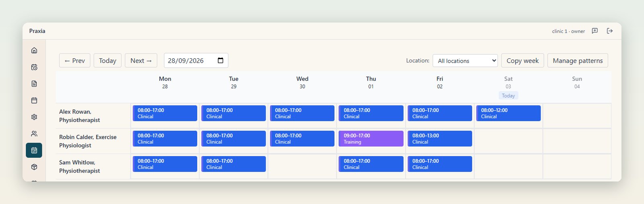Click empty Saturday cell for Robin Calder

pos(508,141)
